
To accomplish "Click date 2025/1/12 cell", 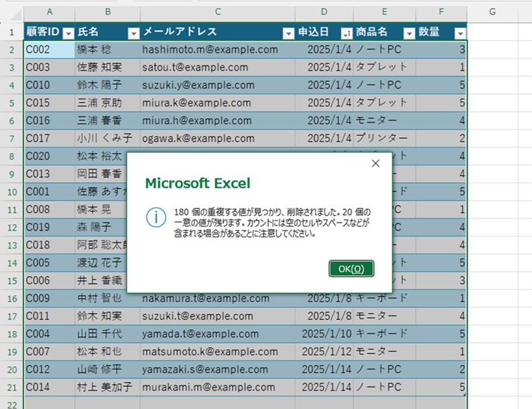I will 324,352.
